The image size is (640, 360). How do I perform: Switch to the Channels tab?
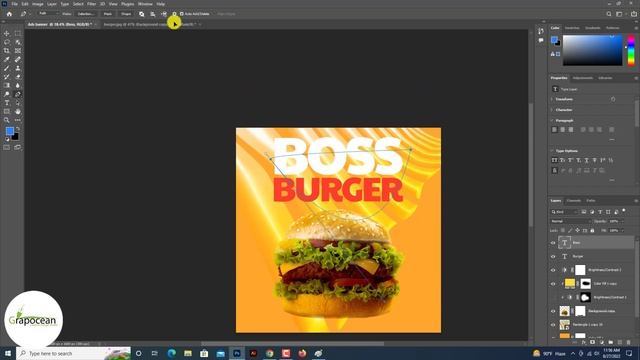[x=573, y=200]
